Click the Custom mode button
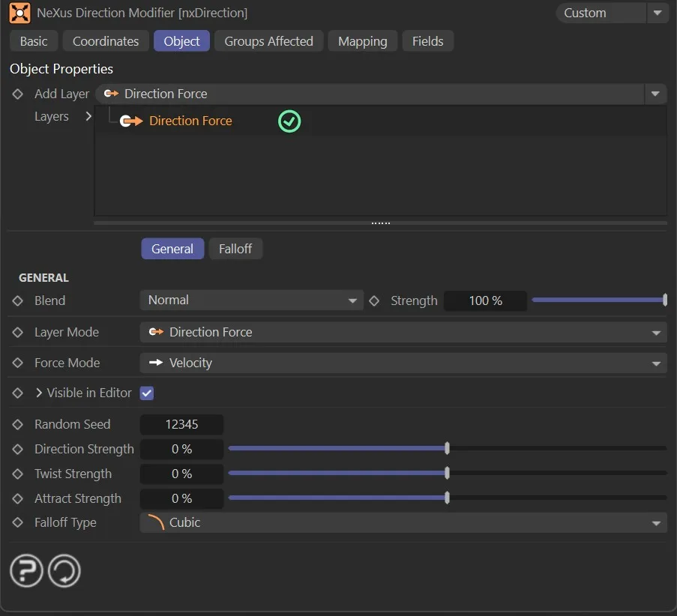This screenshot has height=616, width=677. (600, 13)
